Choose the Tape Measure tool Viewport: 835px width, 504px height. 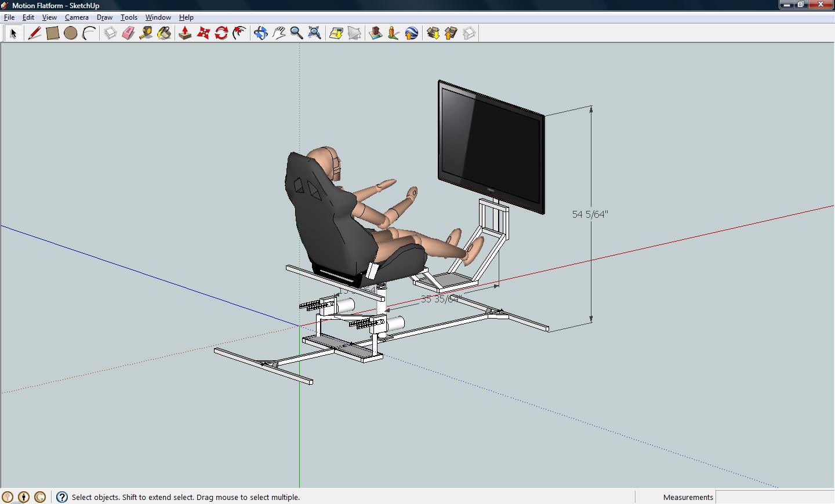tap(146, 33)
